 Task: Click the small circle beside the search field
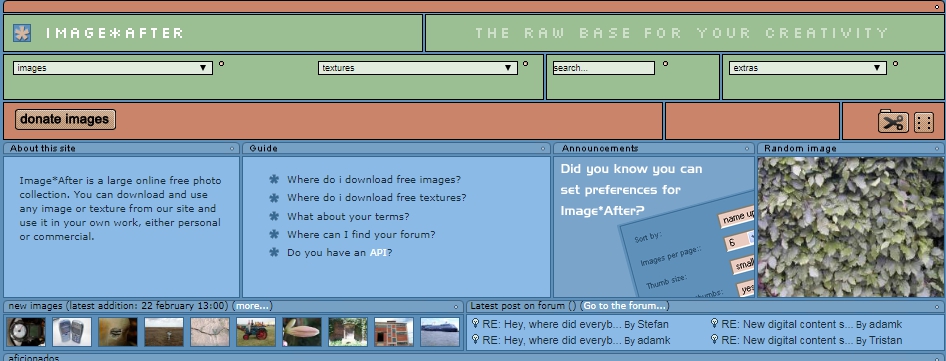click(665, 63)
